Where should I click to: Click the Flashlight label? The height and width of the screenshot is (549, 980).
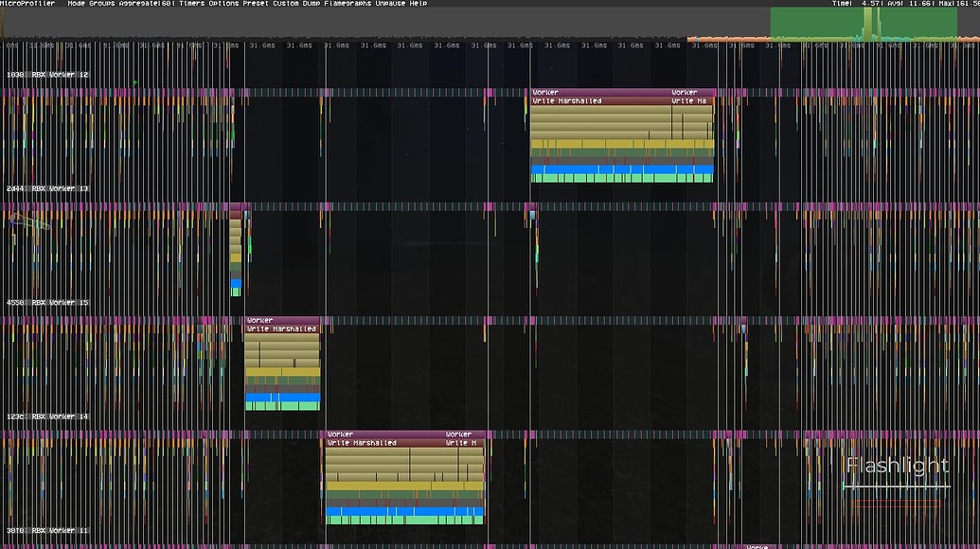point(896,466)
